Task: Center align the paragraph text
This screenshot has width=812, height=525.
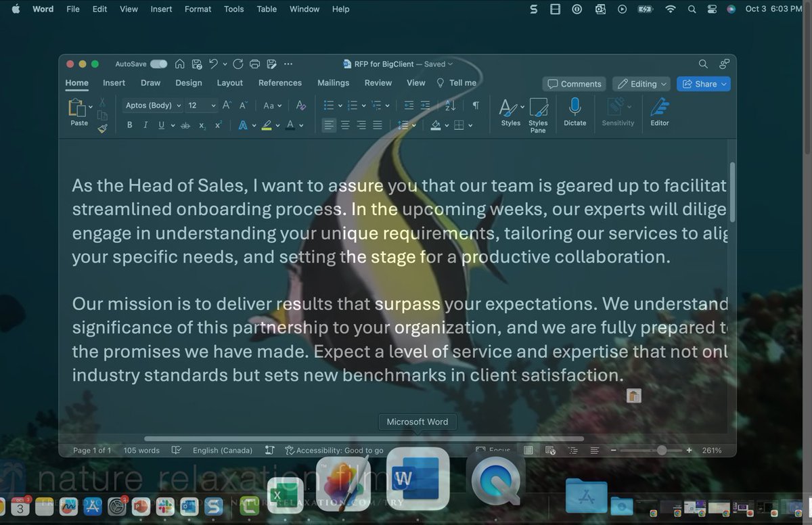Action: 345,125
